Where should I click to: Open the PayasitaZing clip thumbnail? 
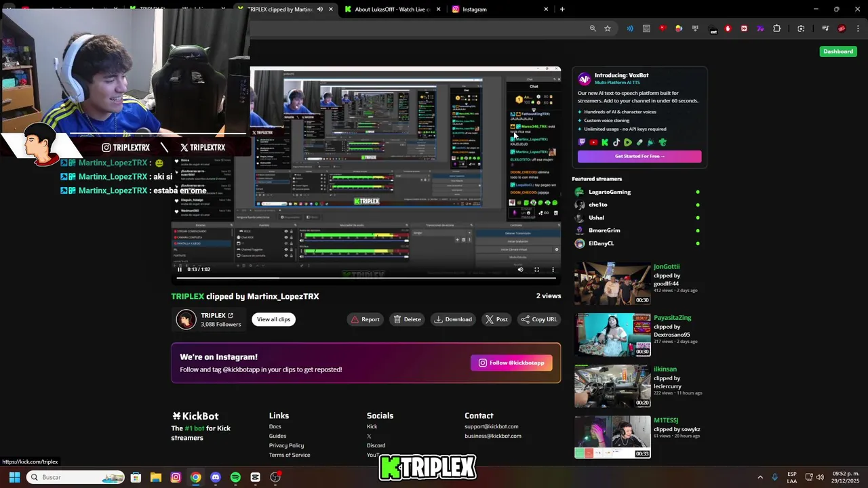pyautogui.click(x=612, y=335)
